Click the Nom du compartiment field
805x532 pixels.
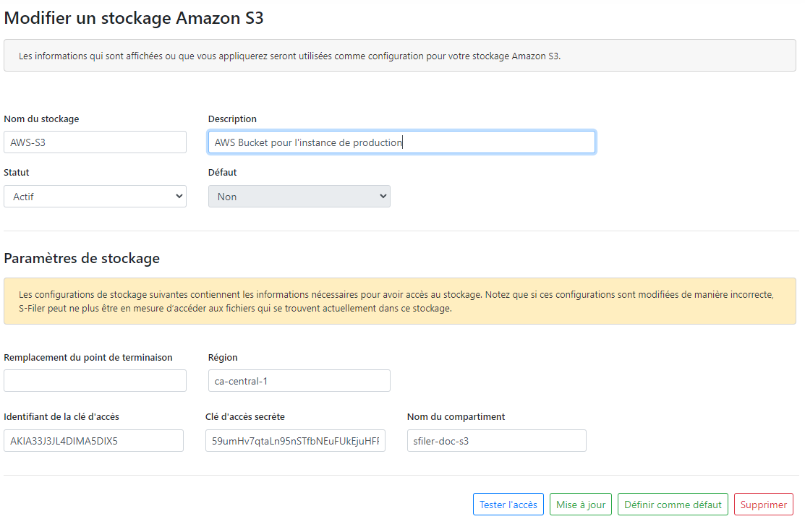[496, 441]
